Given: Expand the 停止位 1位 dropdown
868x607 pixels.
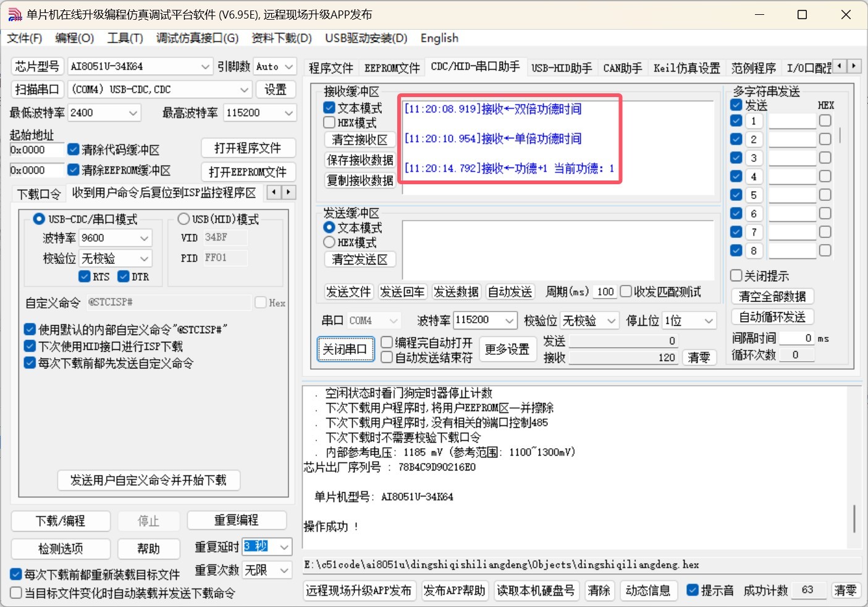Looking at the screenshot, I should point(709,321).
